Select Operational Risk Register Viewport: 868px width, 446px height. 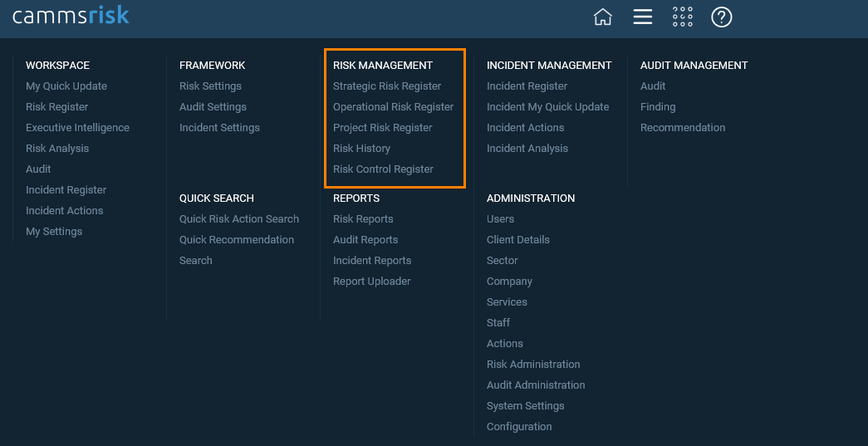[393, 107]
